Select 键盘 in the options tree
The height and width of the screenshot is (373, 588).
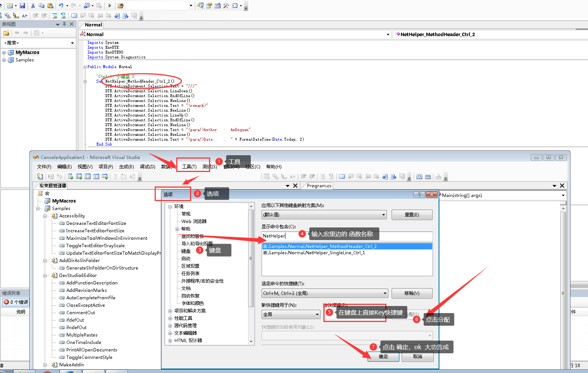186,251
